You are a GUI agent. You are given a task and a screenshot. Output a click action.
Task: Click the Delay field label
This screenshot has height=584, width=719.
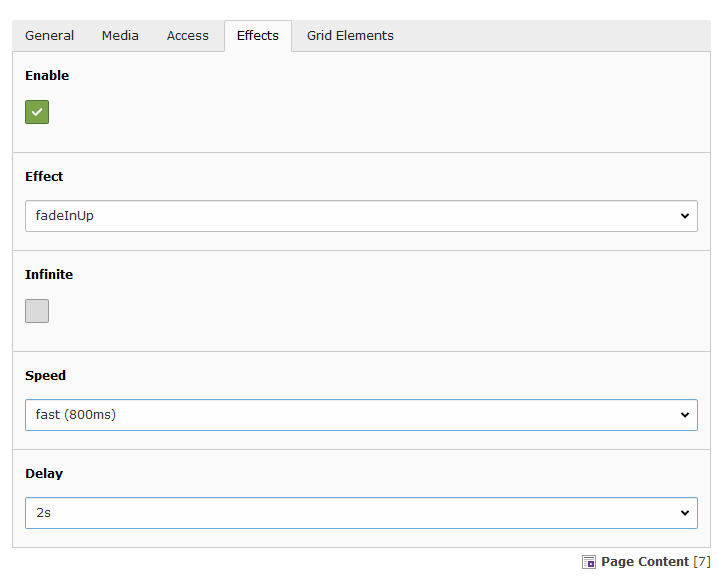[44, 473]
